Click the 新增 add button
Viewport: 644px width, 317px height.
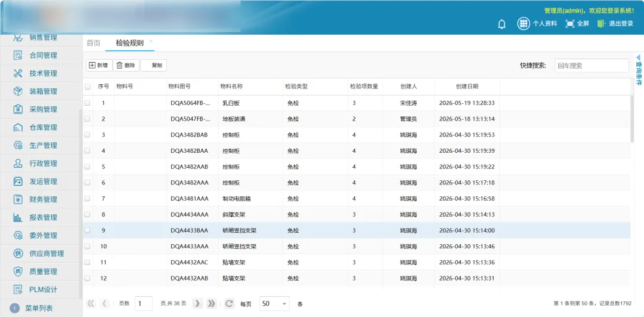[x=99, y=65]
